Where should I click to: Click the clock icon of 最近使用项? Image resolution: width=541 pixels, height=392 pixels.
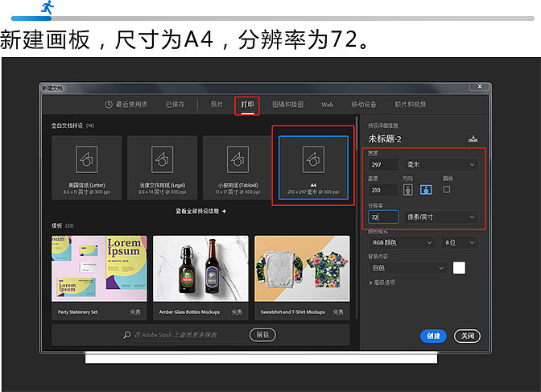click(x=109, y=105)
